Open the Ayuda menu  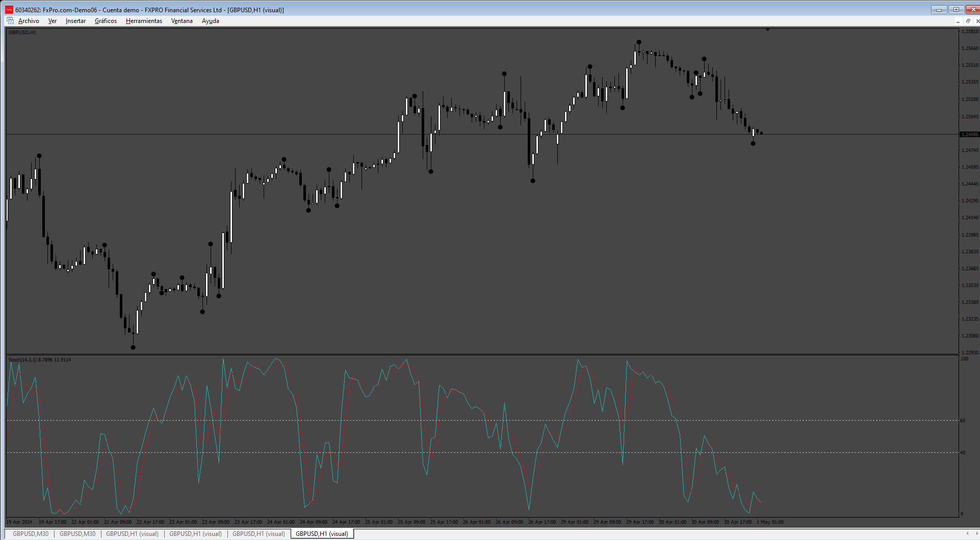pyautogui.click(x=210, y=21)
